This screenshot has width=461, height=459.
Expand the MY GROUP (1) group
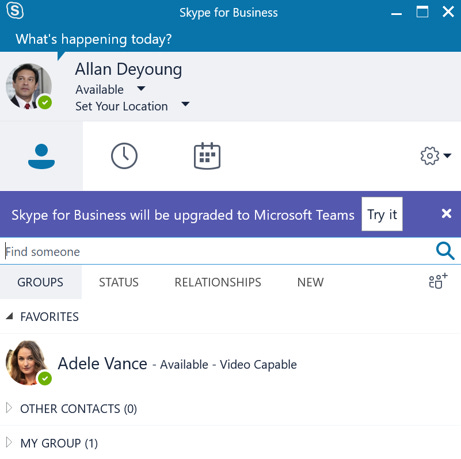coord(9,442)
